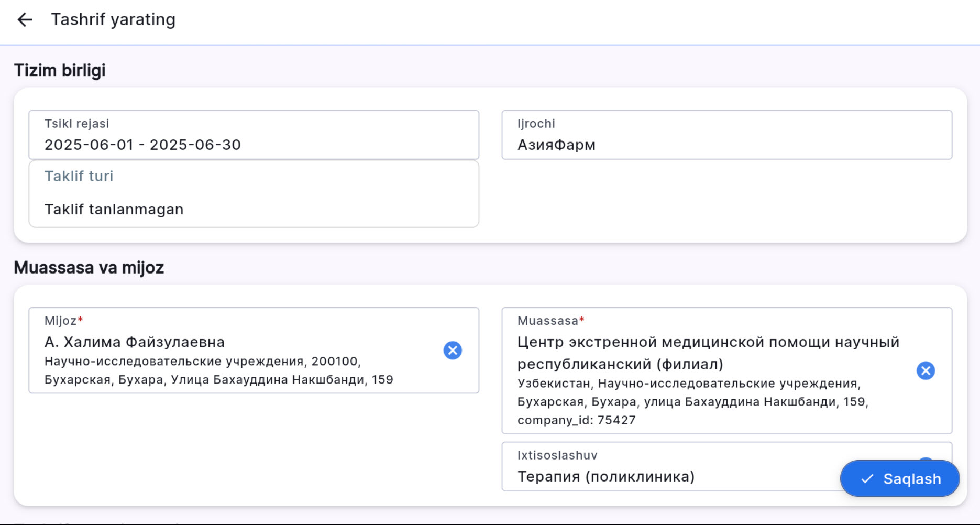Image resolution: width=980 pixels, height=525 pixels.
Task: Click the Mijoz field label
Action: pos(61,321)
